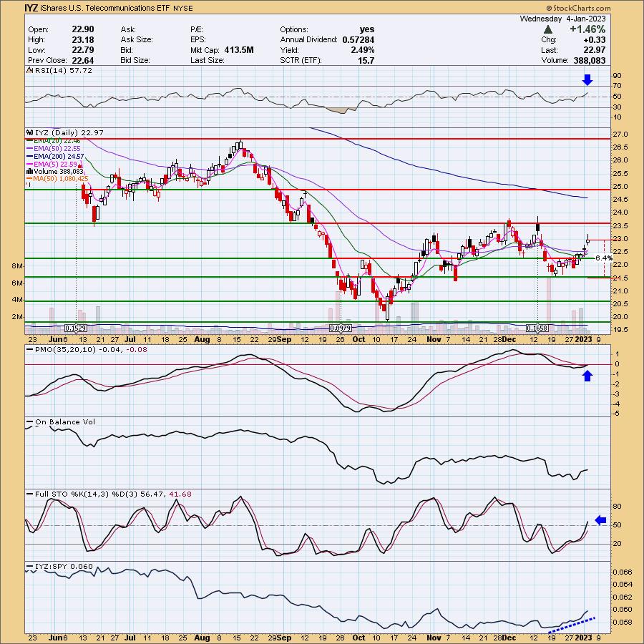Click the Open price 22.90
This screenshot has height=644, width=644.
(x=83, y=29)
